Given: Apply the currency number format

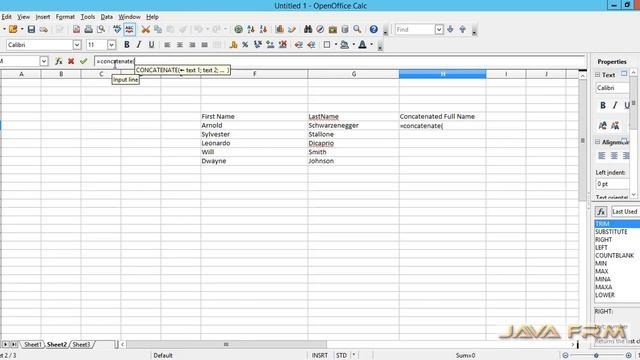Looking at the screenshot, I should [233, 45].
